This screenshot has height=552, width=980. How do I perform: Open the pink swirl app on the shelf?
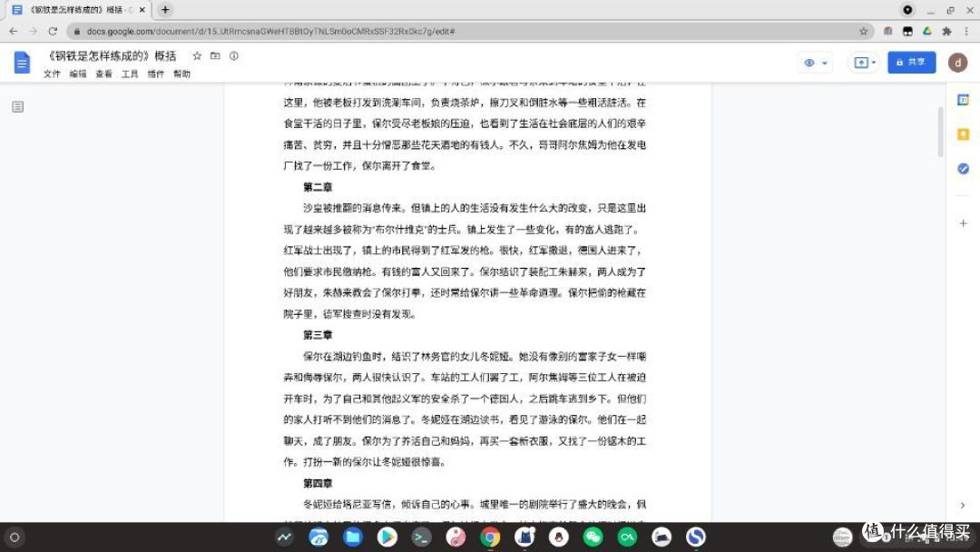pyautogui.click(x=456, y=537)
